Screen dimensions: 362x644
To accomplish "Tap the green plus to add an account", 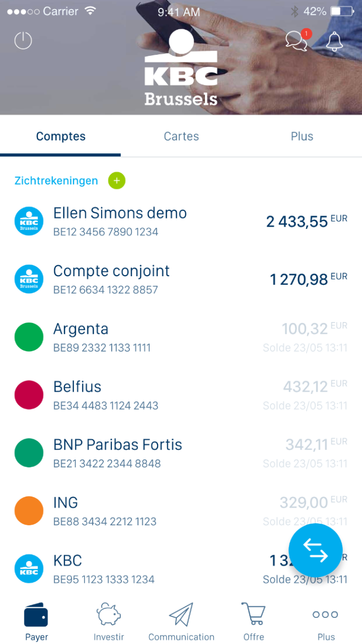I will (116, 180).
